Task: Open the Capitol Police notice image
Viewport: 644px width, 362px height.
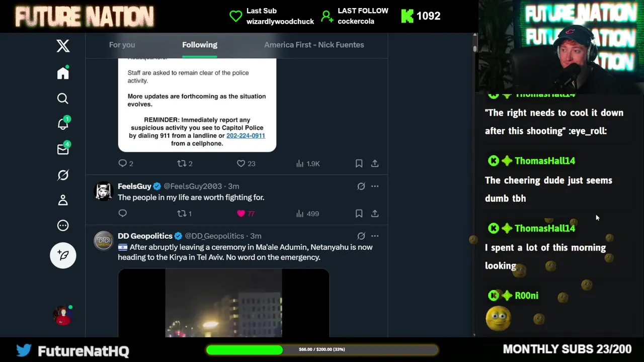Action: tap(197, 105)
